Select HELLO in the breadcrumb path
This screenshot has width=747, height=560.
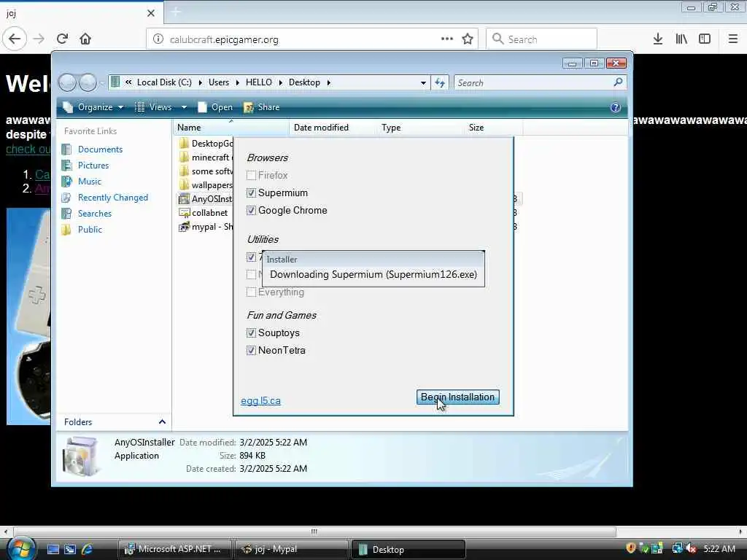coord(259,82)
